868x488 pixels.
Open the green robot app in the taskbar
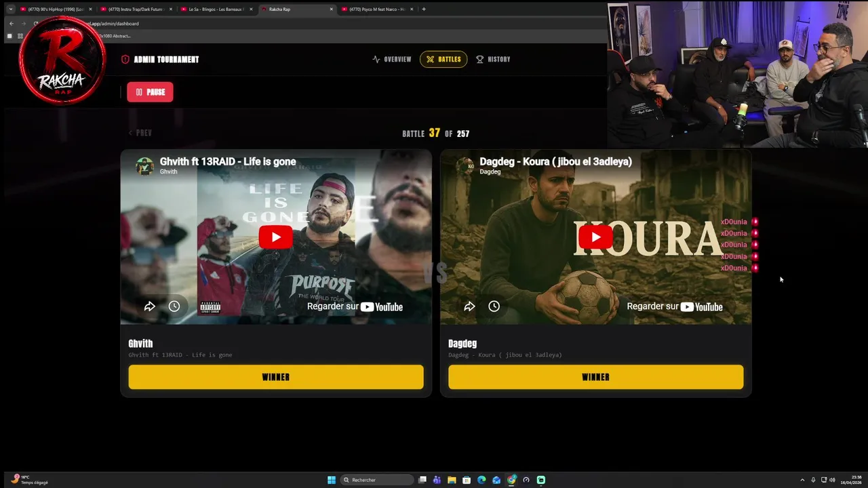541,480
